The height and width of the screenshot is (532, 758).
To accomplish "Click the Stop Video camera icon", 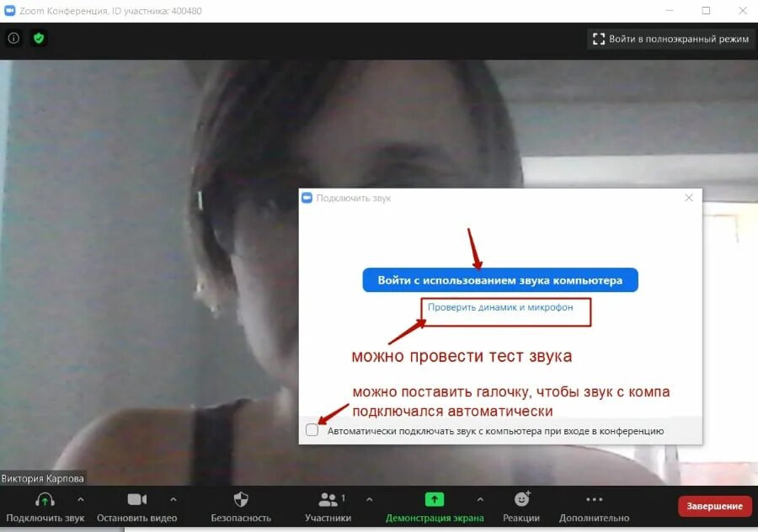I will pos(136,500).
